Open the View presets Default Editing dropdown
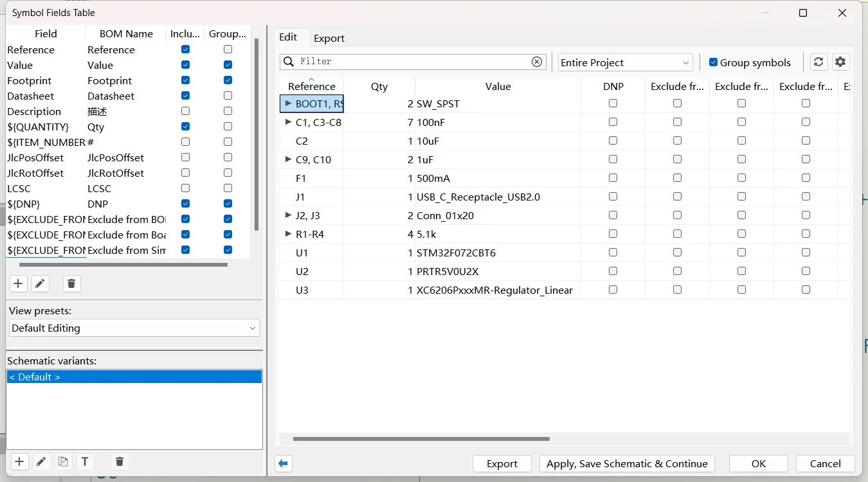 [134, 328]
